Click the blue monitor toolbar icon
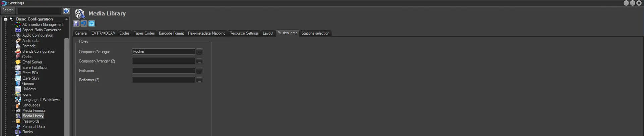644x136 pixels. coord(92,24)
